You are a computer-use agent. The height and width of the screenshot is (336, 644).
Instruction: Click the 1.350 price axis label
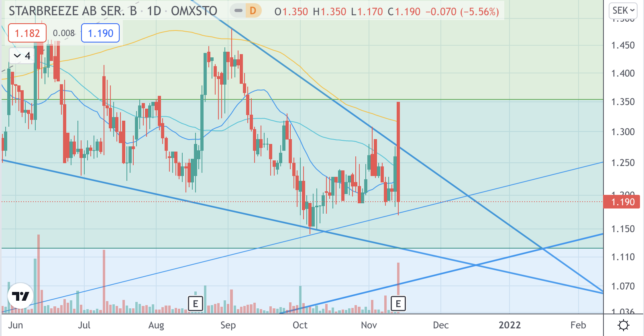[623, 102]
